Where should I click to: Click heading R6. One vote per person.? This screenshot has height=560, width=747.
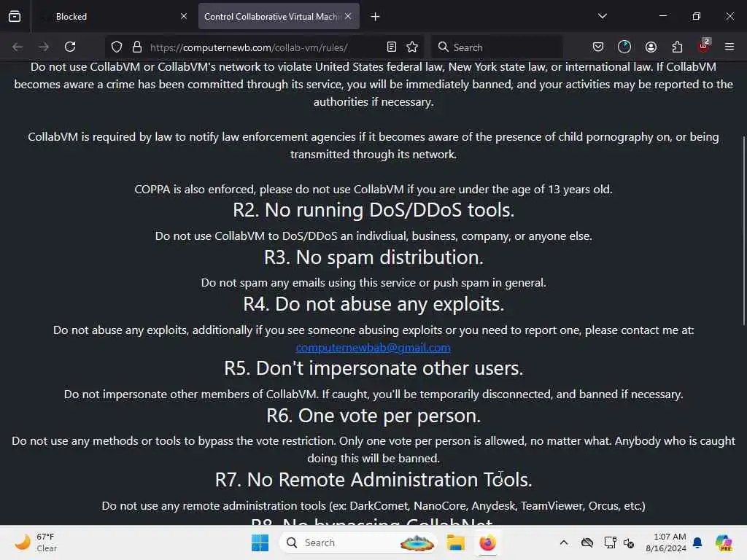[x=373, y=416]
